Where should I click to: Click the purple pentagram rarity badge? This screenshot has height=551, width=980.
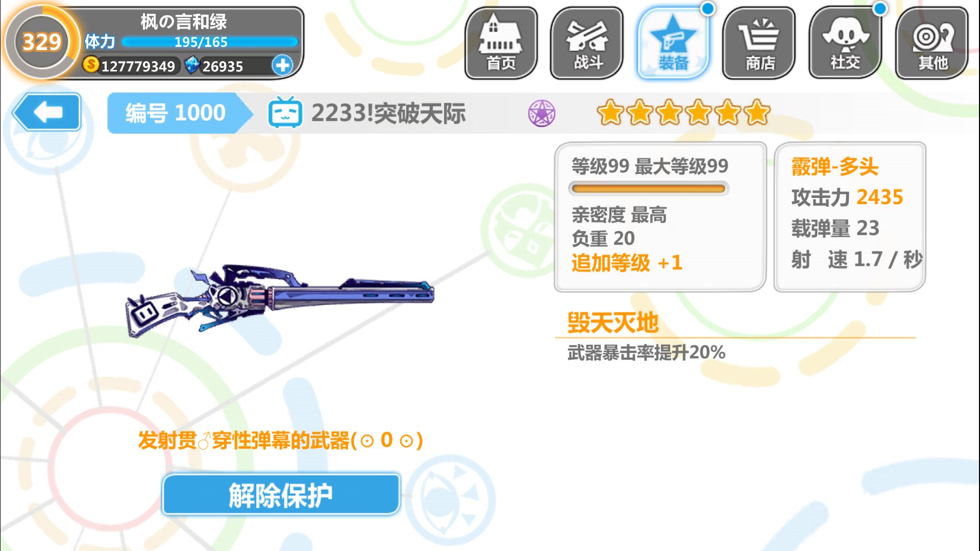542,113
